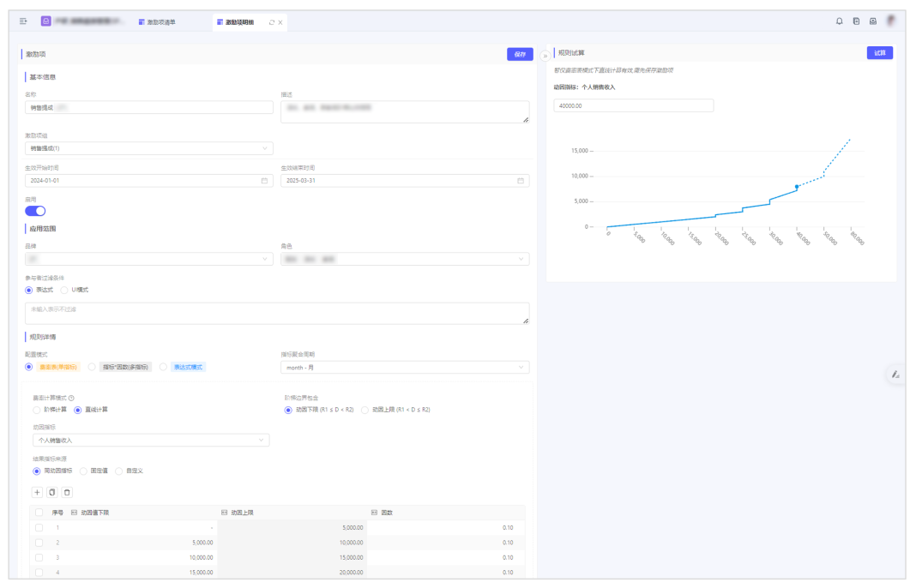This screenshot has height=588, width=916.
Task: Expand the 激励项组 dropdown
Action: pos(148,148)
